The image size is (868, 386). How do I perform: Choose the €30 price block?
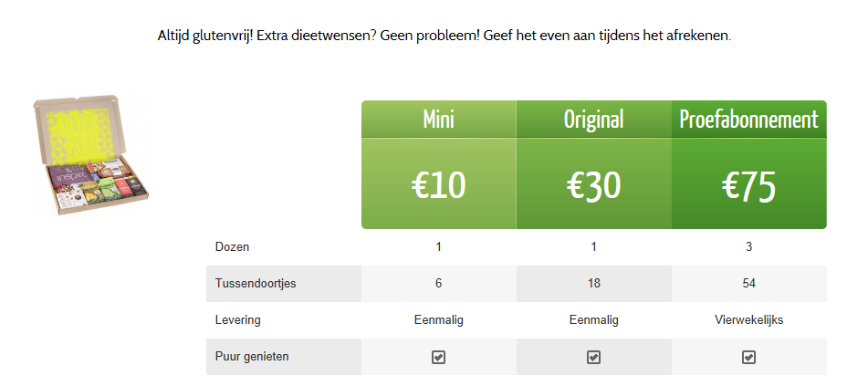(x=594, y=183)
